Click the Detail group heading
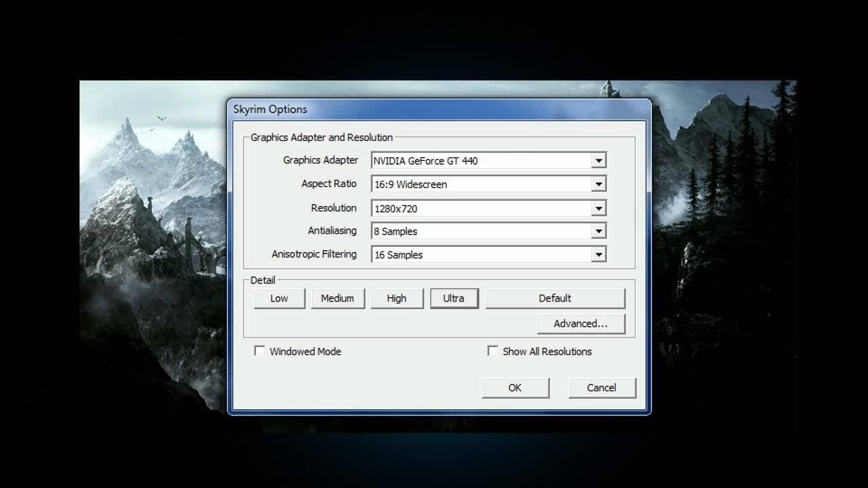Image resolution: width=868 pixels, height=488 pixels. point(263,280)
